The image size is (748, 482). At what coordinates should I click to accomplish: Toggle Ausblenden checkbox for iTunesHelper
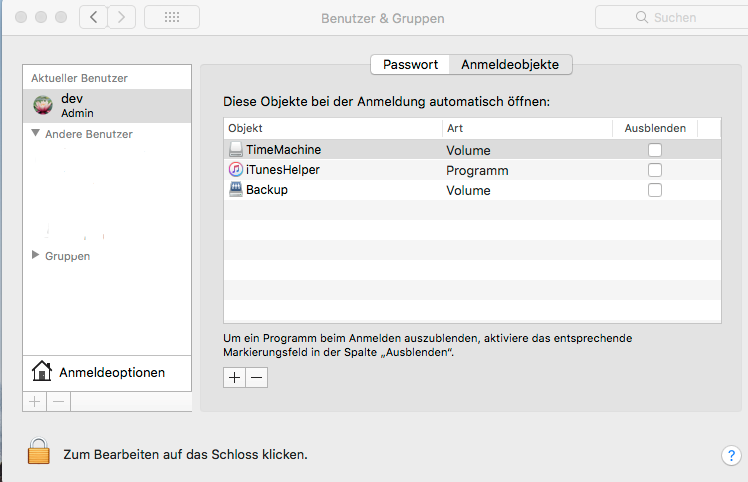coord(655,170)
